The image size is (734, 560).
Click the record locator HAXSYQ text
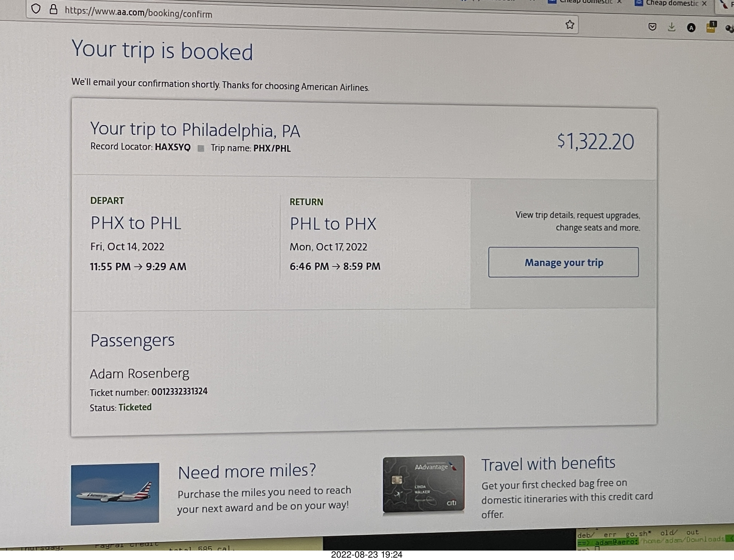pyautogui.click(x=172, y=147)
